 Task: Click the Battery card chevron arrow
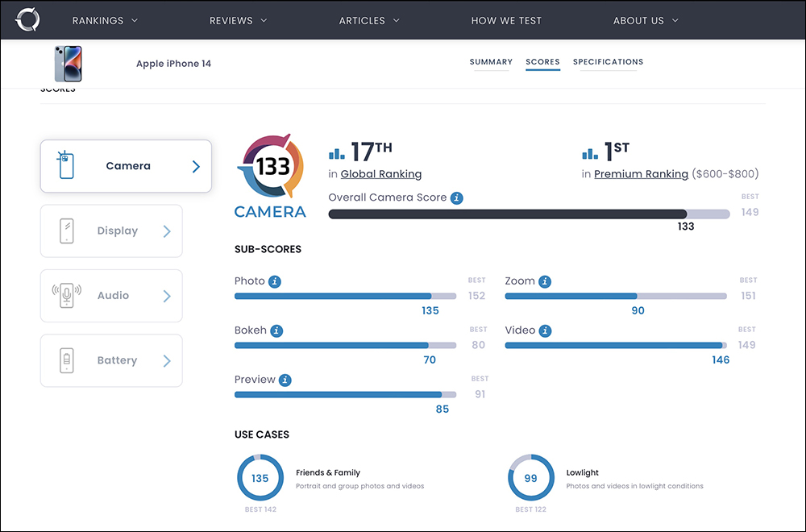pyautogui.click(x=167, y=361)
